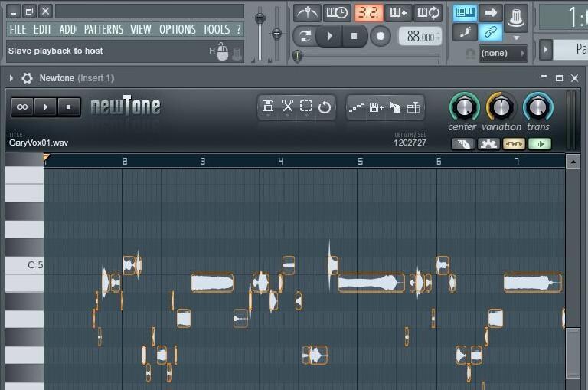Toggle the metronome button

coord(307,13)
